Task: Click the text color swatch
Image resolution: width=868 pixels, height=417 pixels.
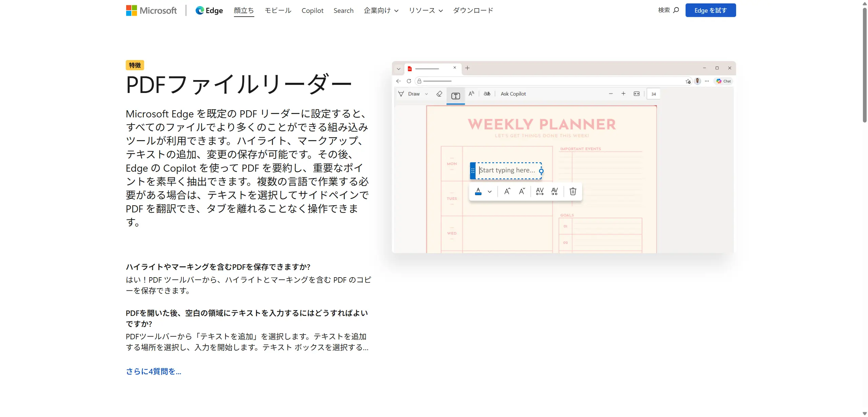Action: 478,191
